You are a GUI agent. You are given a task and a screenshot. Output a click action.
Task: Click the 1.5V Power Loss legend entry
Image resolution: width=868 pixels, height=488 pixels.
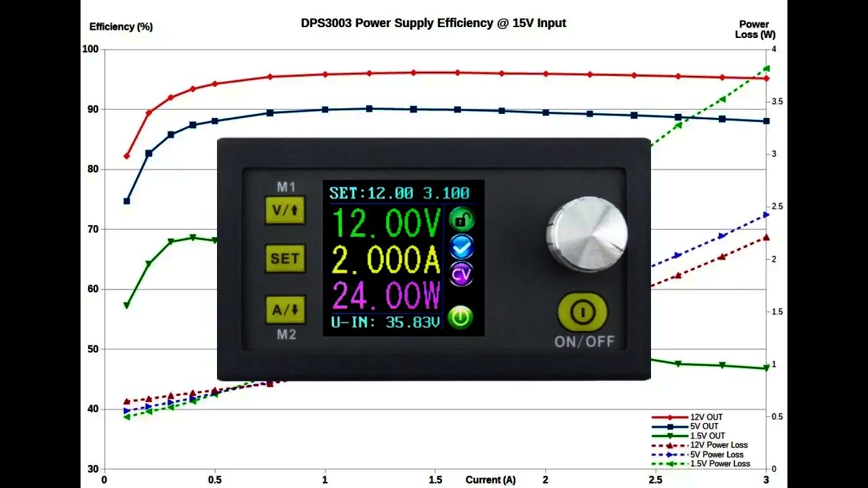pyautogui.click(x=701, y=464)
